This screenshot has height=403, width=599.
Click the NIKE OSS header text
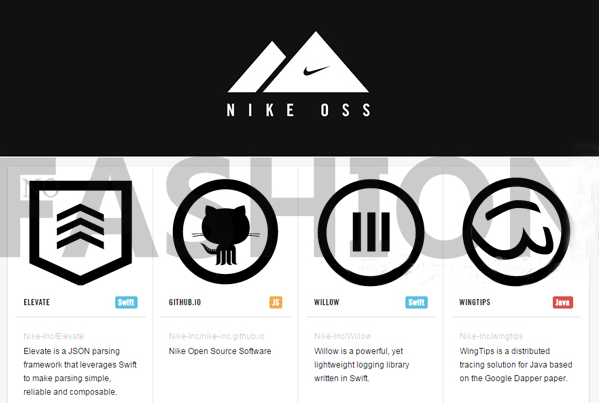coord(298,110)
